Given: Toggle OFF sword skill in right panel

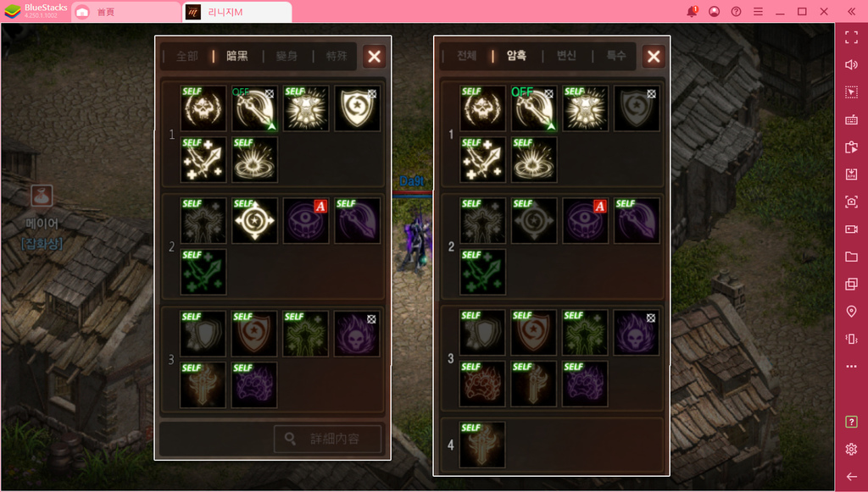Looking at the screenshot, I should [x=534, y=108].
